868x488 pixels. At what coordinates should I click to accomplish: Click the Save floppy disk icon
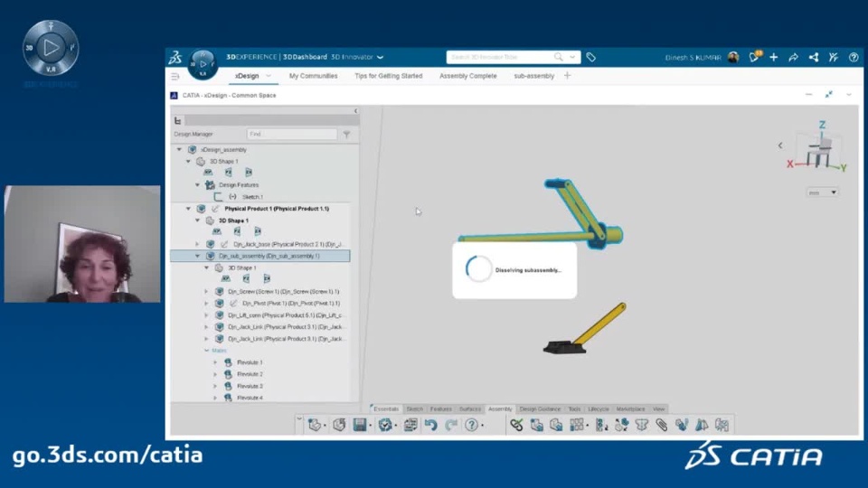coord(360,425)
